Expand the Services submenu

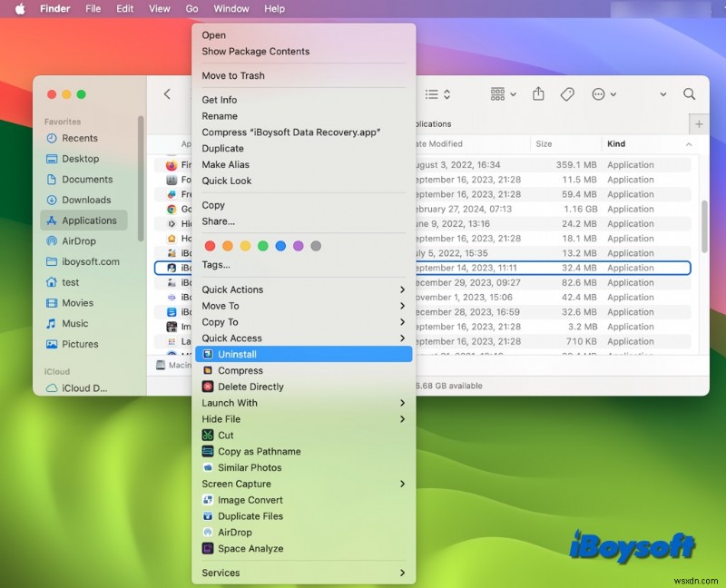point(304,573)
